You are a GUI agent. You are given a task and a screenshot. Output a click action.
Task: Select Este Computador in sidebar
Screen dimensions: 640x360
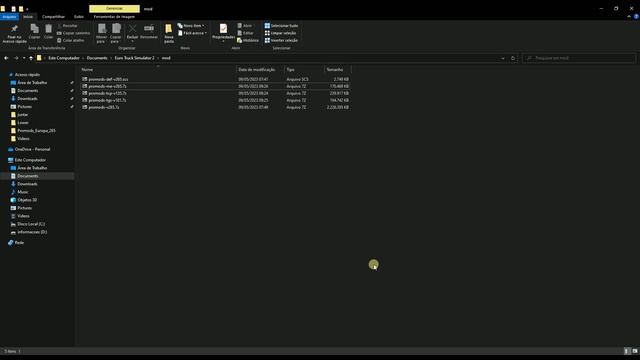(x=30, y=160)
